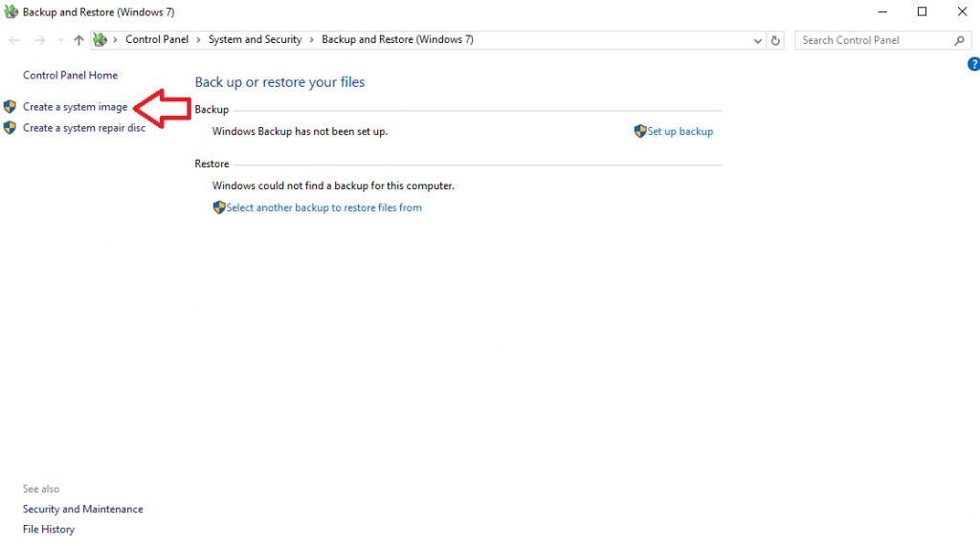Open System and Security breadcrumb
This screenshot has width=980, height=546.
pyautogui.click(x=255, y=39)
